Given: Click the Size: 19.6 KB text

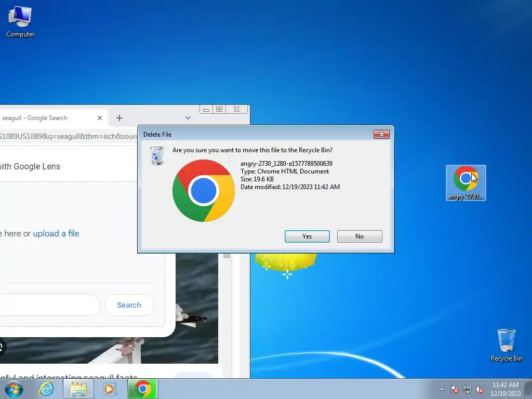Looking at the screenshot, I should pos(257,179).
